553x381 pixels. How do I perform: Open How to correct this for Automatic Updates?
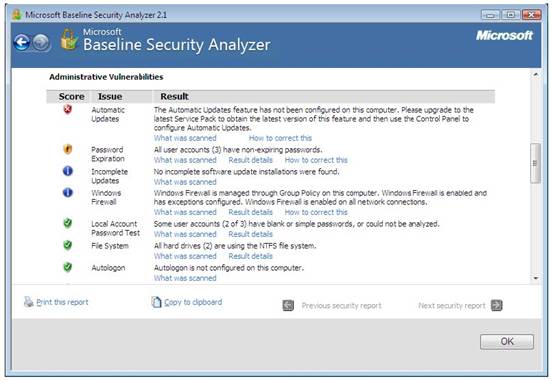(x=280, y=138)
